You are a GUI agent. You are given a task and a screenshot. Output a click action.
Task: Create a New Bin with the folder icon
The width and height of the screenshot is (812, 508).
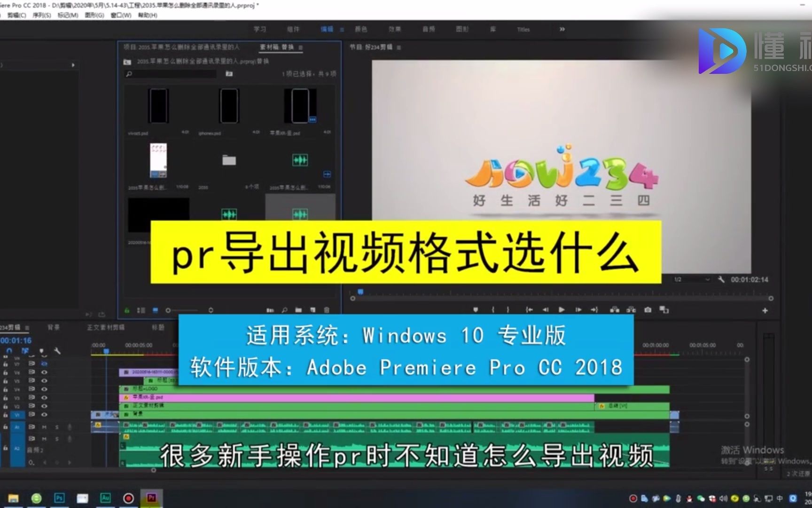click(299, 310)
